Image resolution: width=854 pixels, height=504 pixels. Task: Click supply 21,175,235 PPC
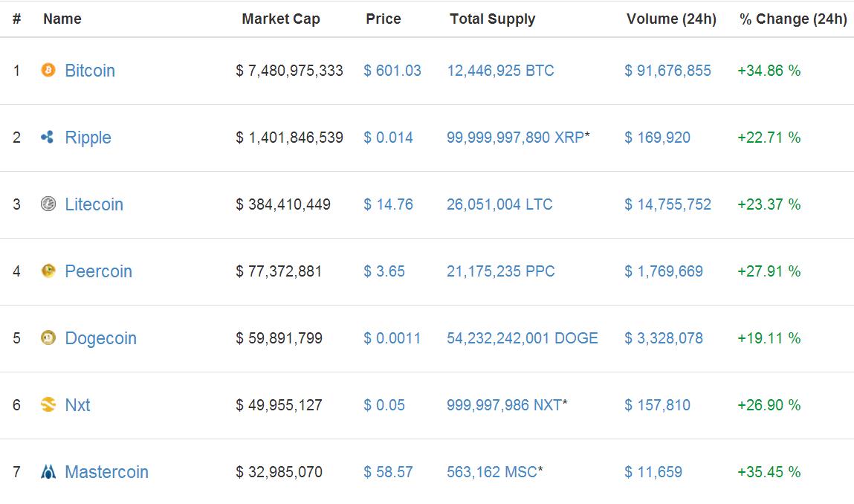point(500,271)
